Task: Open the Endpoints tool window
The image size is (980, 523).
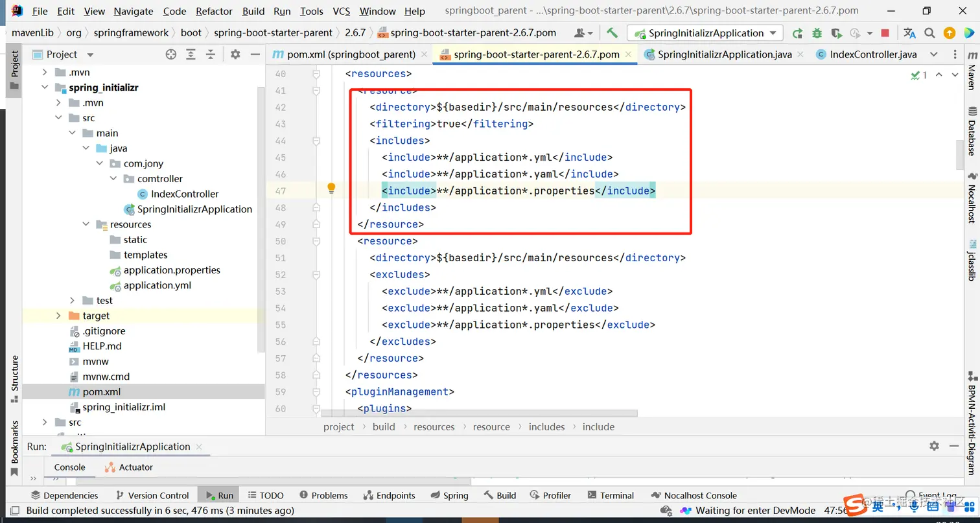Action: 389,495
